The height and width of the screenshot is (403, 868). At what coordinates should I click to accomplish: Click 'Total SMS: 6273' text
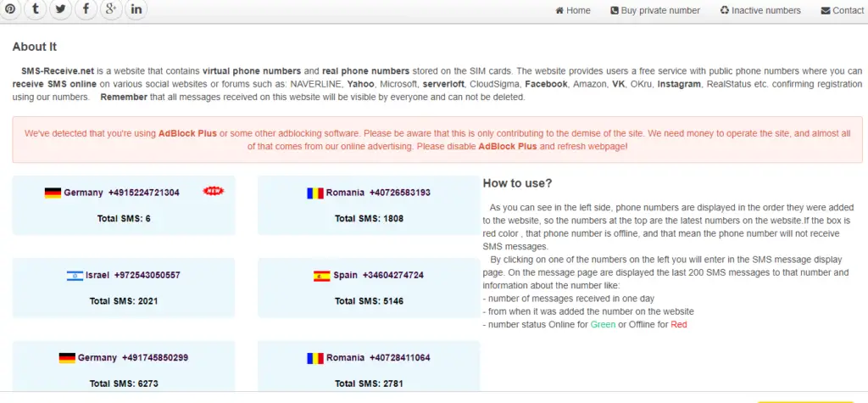point(124,383)
